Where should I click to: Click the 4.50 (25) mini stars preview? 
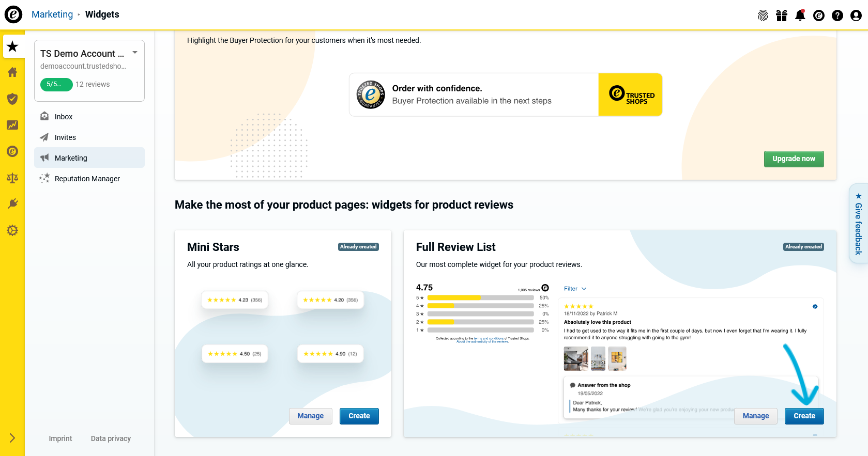pos(235,354)
